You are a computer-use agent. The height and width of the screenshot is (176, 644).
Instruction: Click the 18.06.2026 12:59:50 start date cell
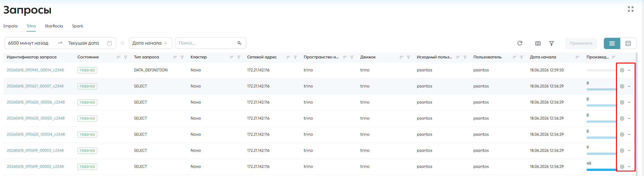click(547, 70)
